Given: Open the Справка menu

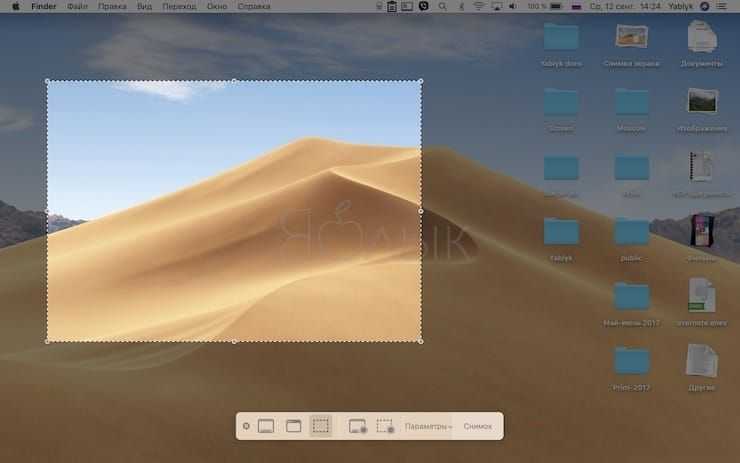Looking at the screenshot, I should tap(254, 6).
